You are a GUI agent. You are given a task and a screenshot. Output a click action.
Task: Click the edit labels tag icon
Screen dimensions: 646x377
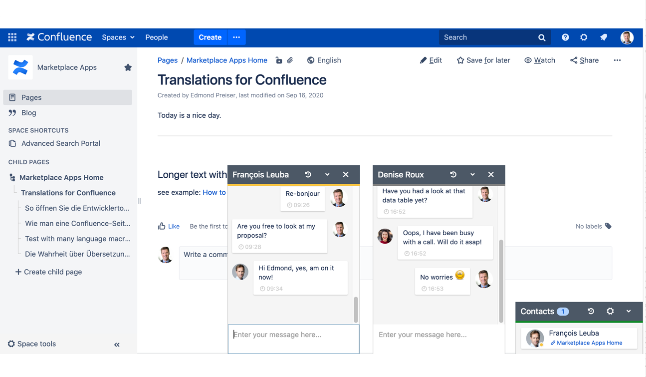click(608, 226)
